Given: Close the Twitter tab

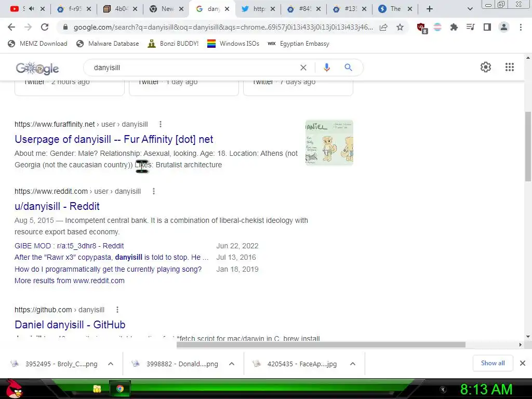Looking at the screenshot, I should 272,9.
